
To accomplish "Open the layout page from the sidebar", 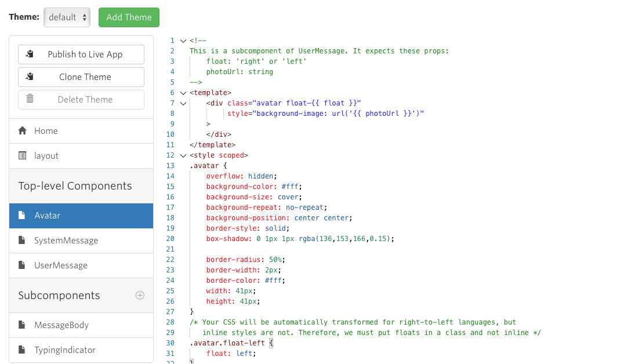I will point(46,155).
